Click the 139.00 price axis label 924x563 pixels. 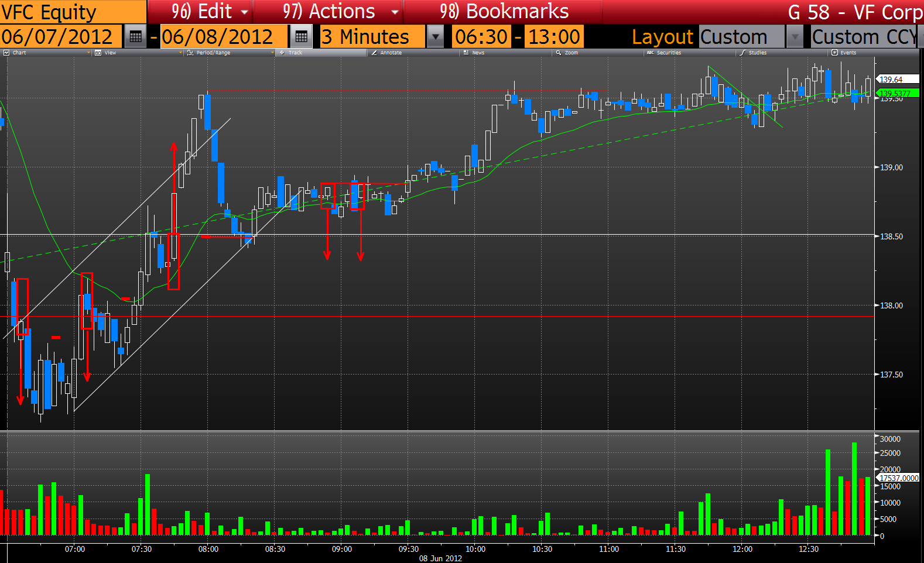[892, 167]
